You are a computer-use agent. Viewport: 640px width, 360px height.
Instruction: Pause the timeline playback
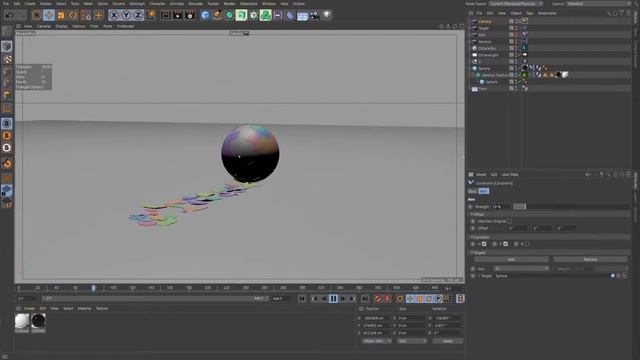pyautogui.click(x=333, y=299)
